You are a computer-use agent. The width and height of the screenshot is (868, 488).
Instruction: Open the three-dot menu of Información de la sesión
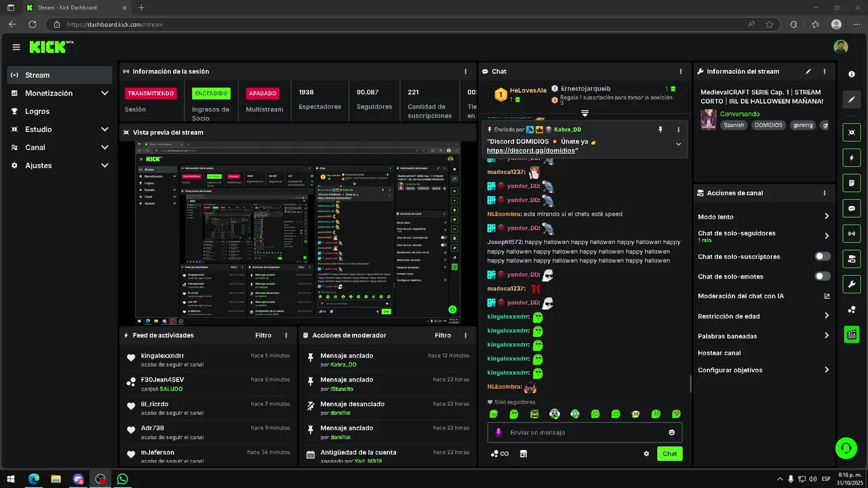[465, 71]
